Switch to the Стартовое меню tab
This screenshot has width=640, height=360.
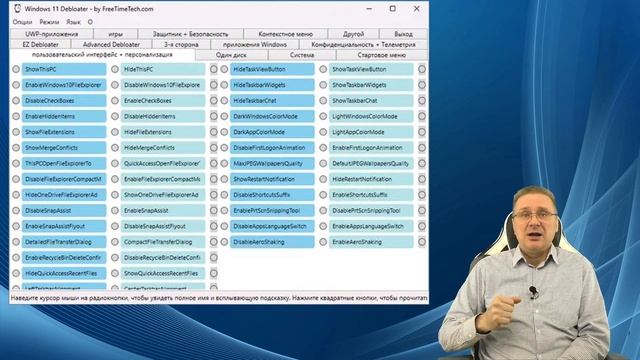tap(382, 55)
